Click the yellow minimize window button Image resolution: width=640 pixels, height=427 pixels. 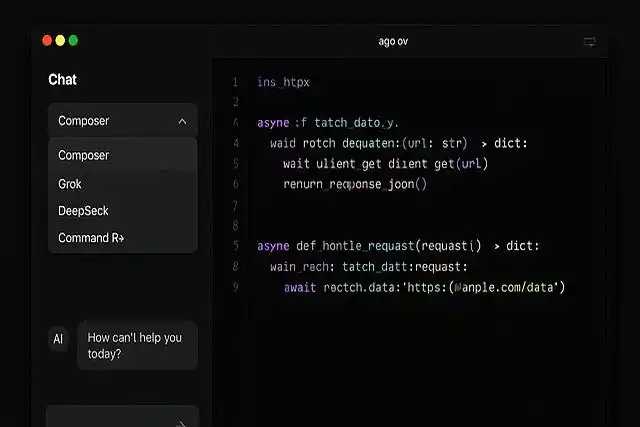(x=60, y=40)
